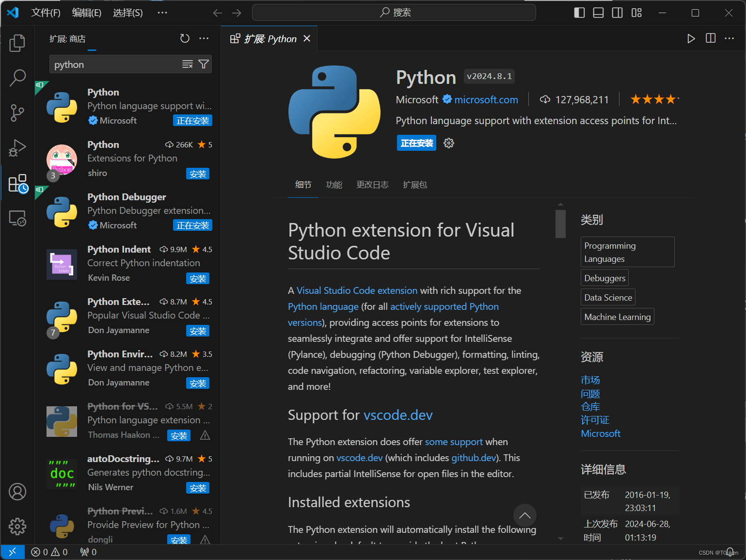Viewport: 746px width, 560px height.
Task: Toggle the bottom panel visibility
Action: (x=598, y=13)
